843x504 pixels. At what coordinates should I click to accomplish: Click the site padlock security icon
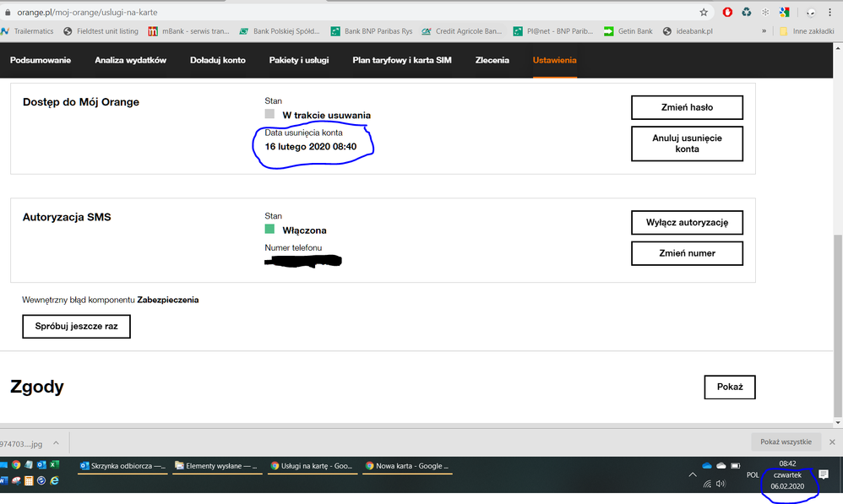(x=8, y=13)
